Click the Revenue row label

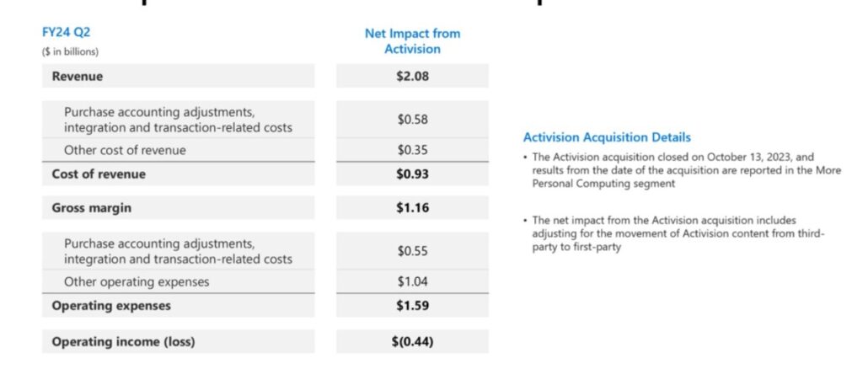click(x=78, y=77)
